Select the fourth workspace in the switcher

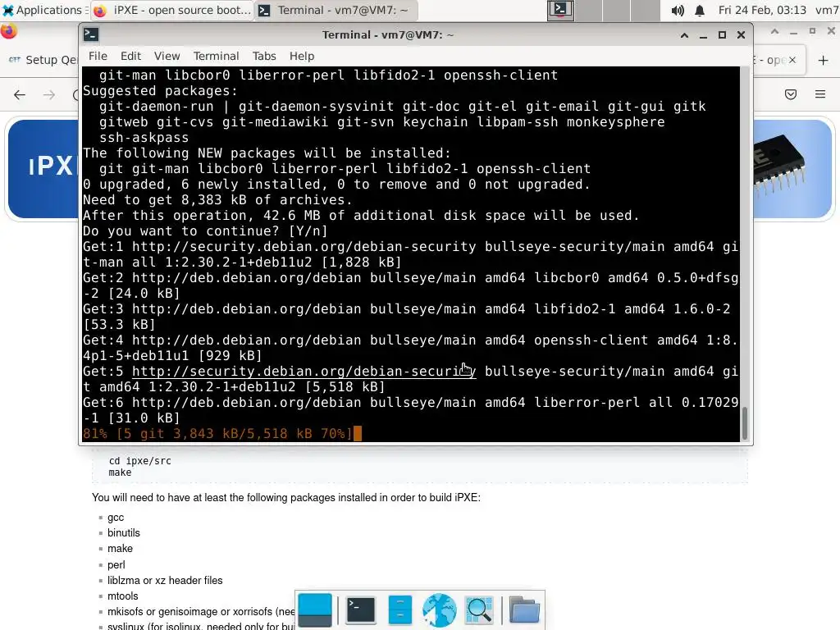(645, 10)
